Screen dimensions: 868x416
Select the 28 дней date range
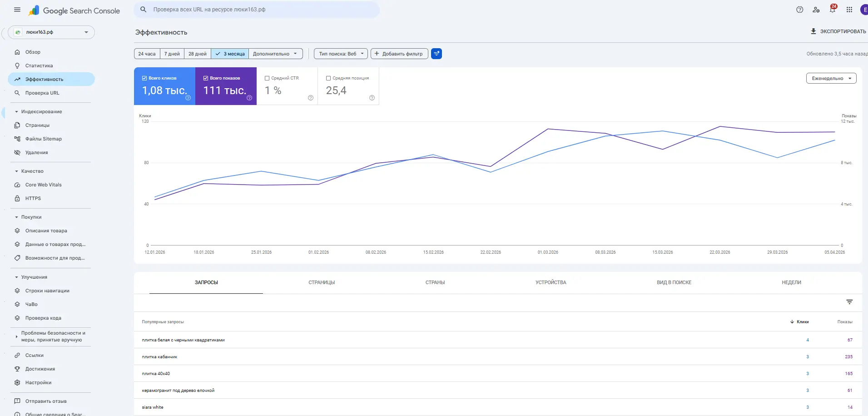pyautogui.click(x=198, y=54)
